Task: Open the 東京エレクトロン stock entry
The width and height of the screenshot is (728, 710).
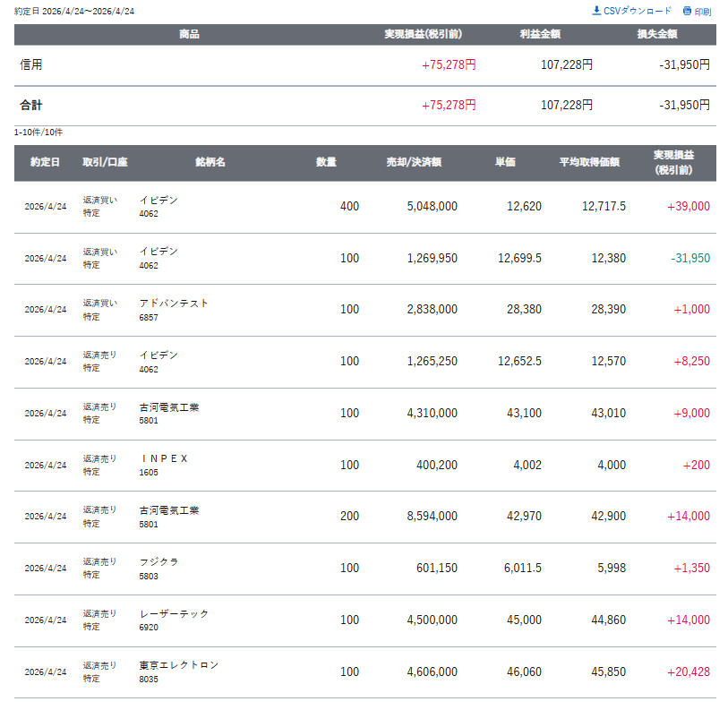Action: (179, 665)
